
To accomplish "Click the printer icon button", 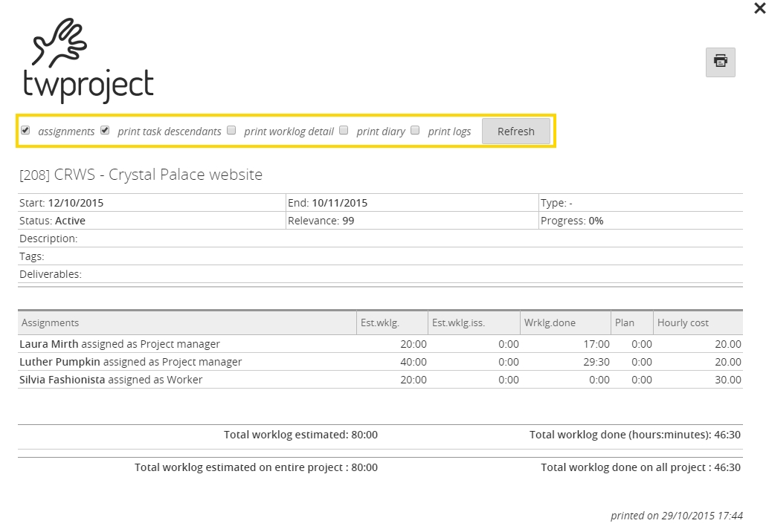I will 720,62.
